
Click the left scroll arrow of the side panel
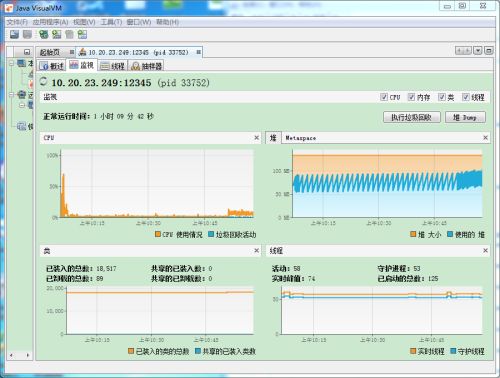(11, 355)
